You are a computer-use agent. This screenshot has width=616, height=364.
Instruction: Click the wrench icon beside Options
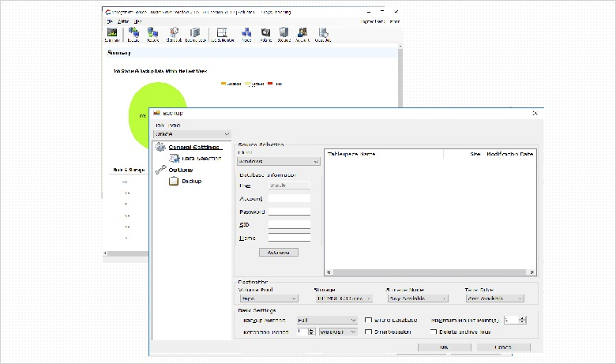160,170
